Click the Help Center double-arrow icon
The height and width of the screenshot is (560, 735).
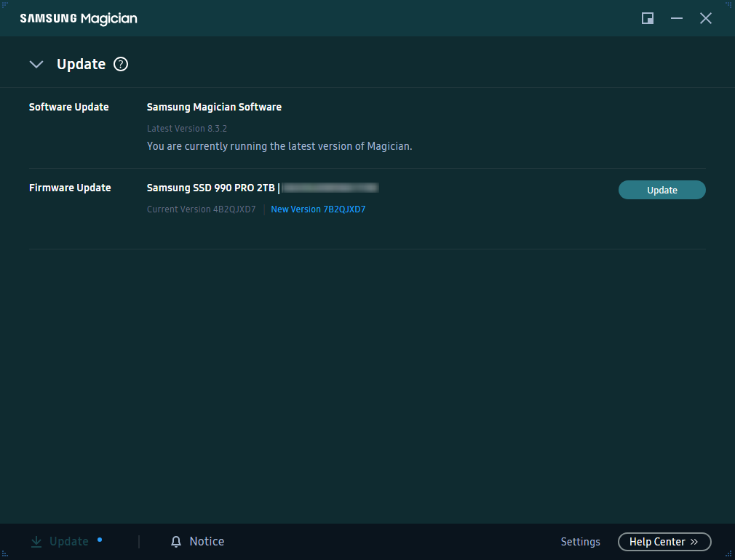(x=694, y=542)
